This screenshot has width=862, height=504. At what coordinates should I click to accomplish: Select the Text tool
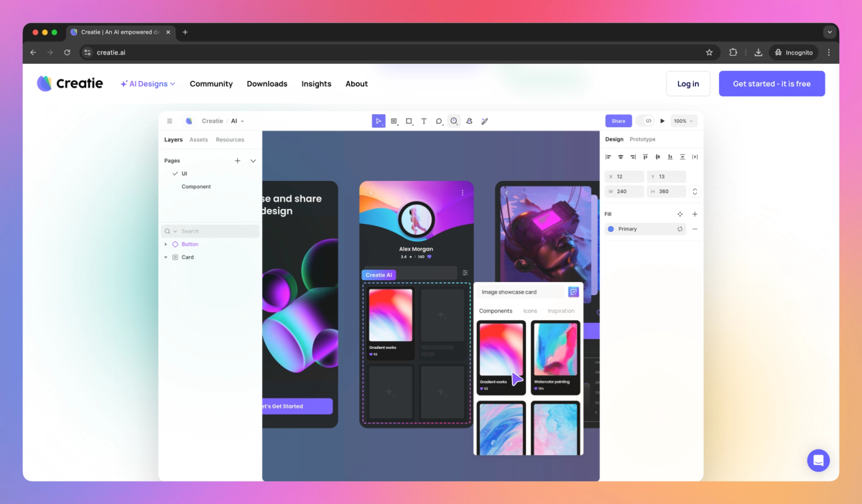424,121
